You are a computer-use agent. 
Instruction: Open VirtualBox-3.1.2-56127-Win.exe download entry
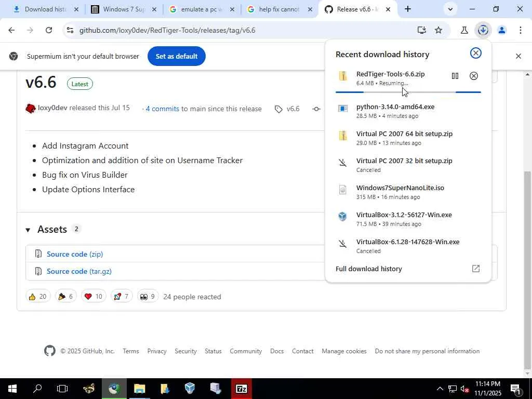click(x=408, y=219)
